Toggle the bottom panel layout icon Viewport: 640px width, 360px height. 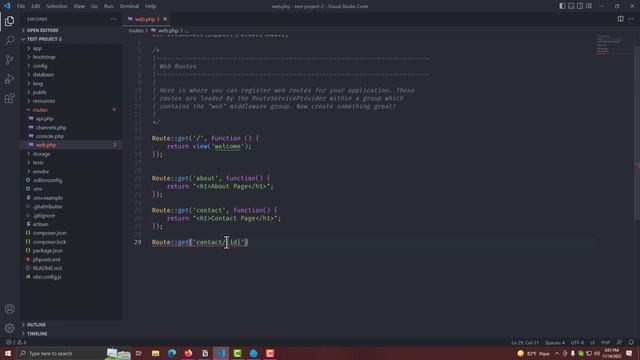pyautogui.click(x=571, y=6)
